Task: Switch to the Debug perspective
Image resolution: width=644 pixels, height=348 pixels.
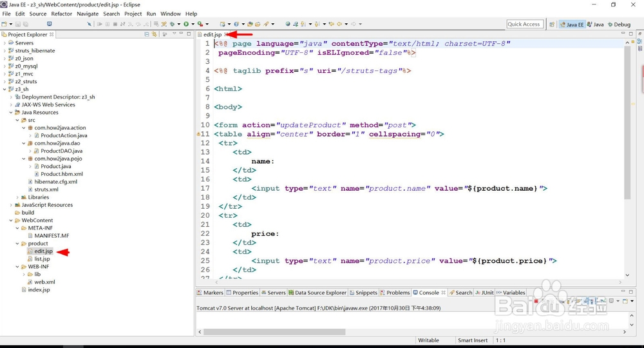Action: click(619, 24)
